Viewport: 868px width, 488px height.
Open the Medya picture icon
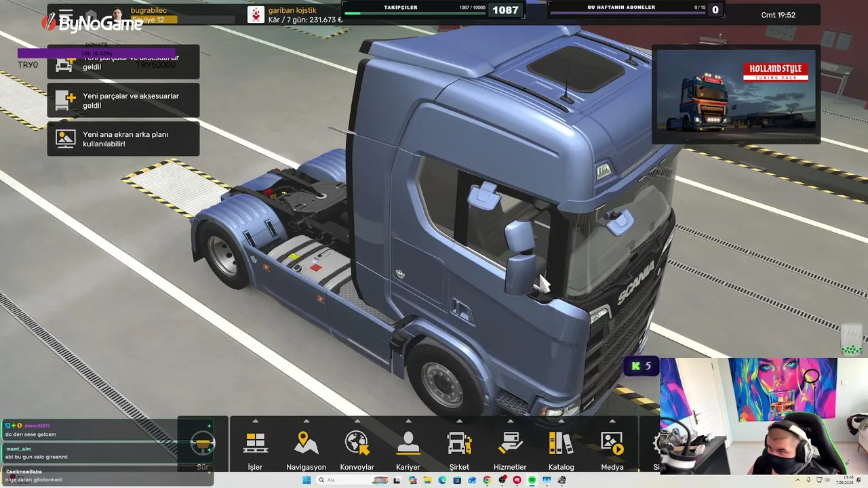coord(612,443)
